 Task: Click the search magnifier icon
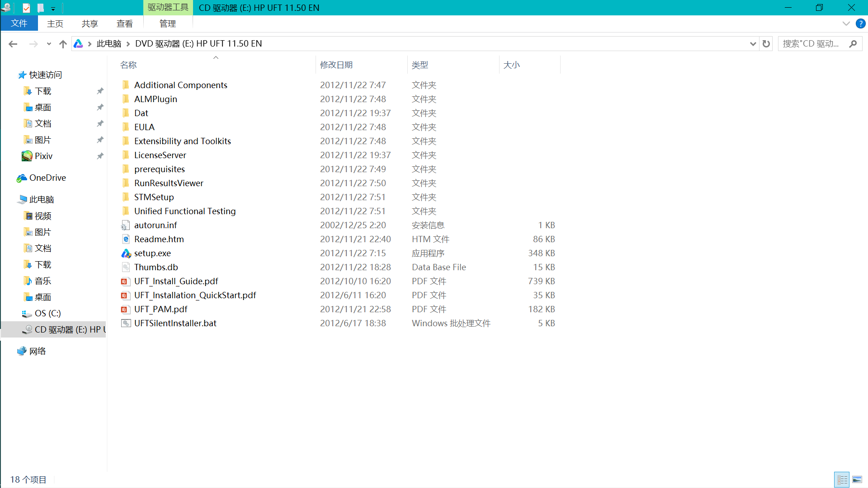[x=853, y=44]
